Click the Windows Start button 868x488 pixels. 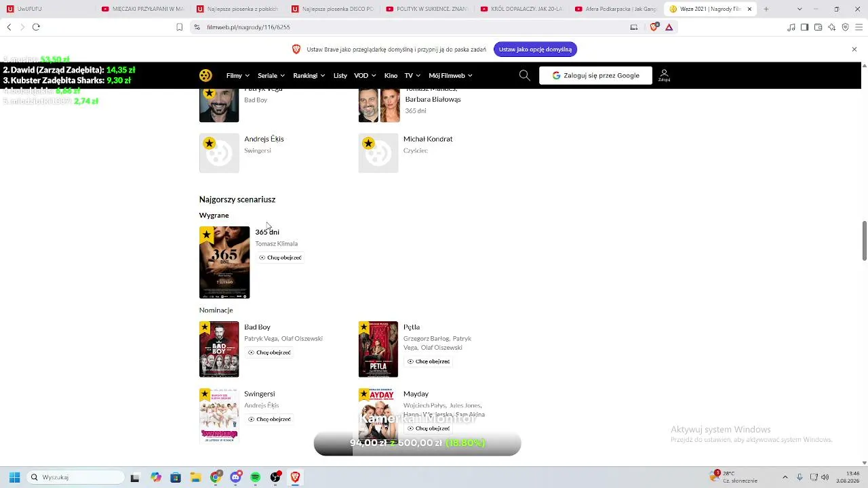pos(14,477)
